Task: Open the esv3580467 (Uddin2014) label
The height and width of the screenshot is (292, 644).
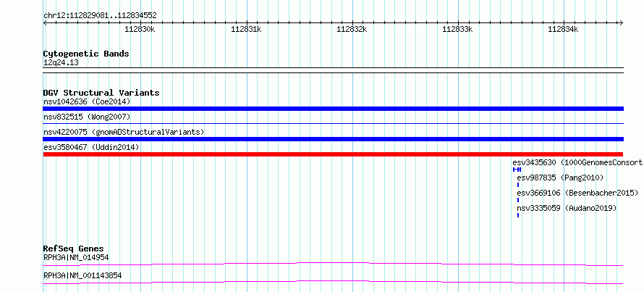Action: coord(91,147)
